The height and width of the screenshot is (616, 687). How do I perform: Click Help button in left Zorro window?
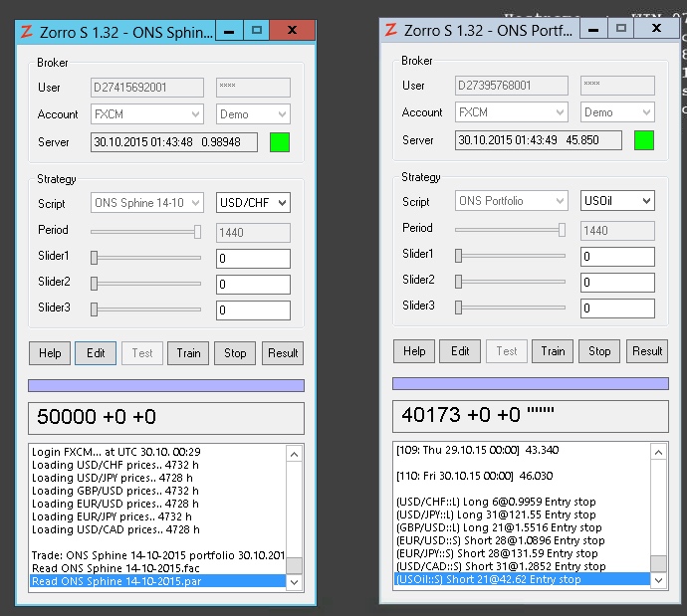tap(50, 353)
